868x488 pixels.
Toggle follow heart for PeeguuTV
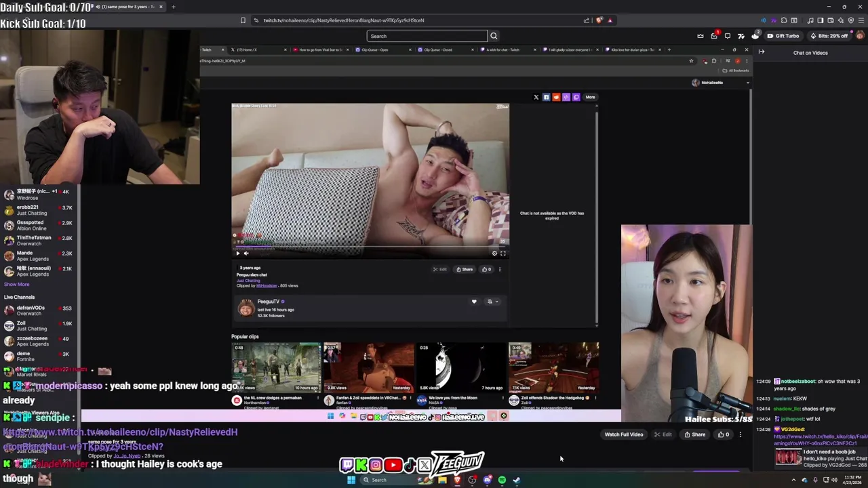(474, 302)
